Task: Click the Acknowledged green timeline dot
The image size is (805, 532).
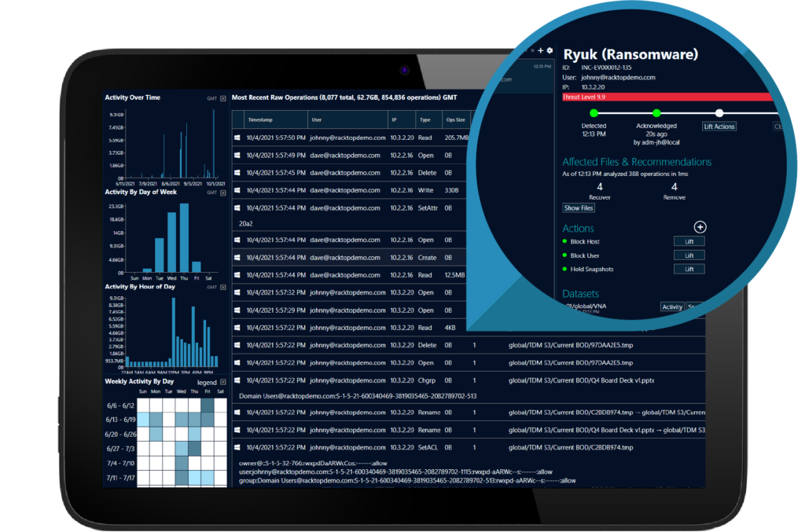Action: tap(656, 113)
